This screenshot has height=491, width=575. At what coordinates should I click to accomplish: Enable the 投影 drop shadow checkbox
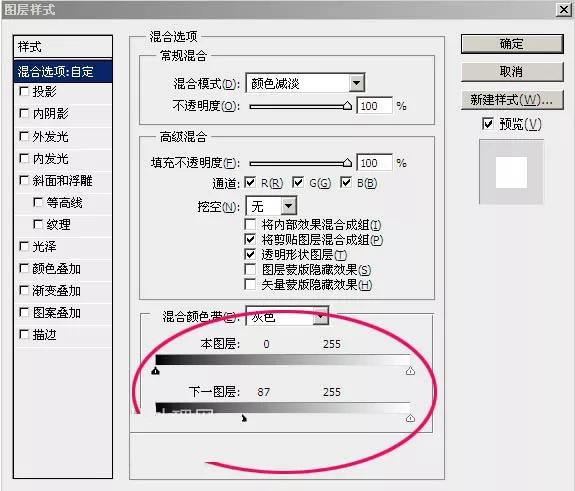coord(24,91)
